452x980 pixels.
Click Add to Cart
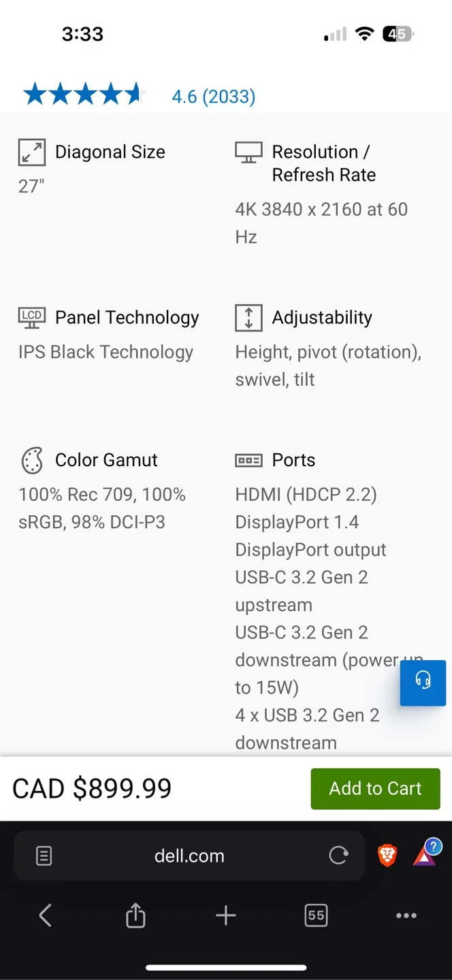point(375,789)
